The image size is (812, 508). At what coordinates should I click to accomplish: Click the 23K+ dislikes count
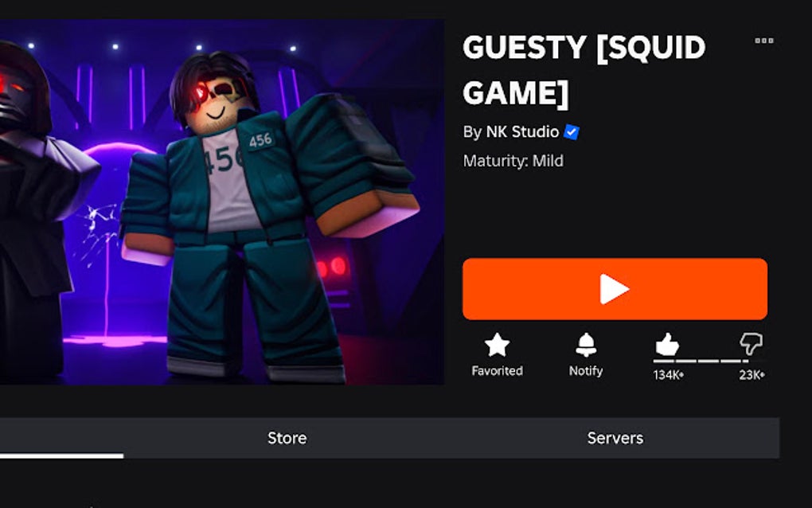pos(751,375)
